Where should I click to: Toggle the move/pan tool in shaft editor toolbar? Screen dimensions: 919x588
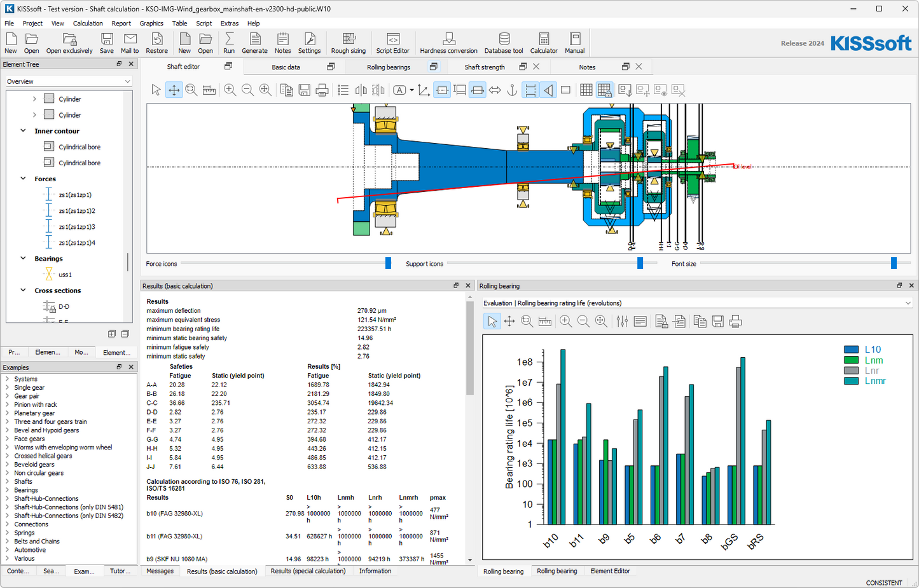pos(174,90)
